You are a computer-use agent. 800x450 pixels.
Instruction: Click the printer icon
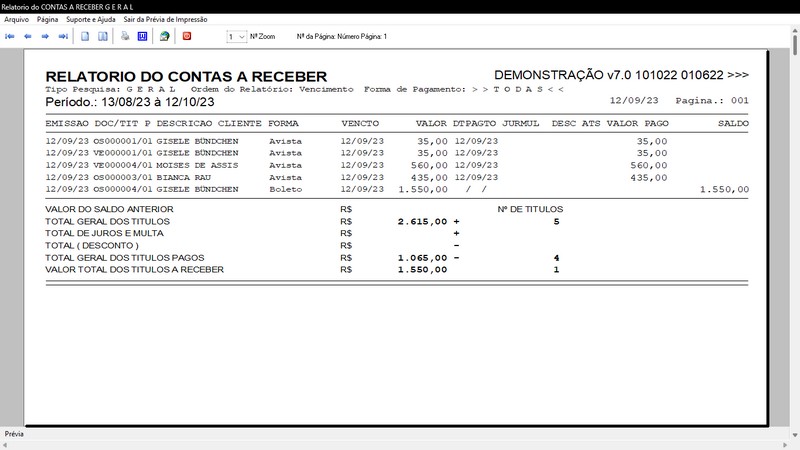coord(125,36)
